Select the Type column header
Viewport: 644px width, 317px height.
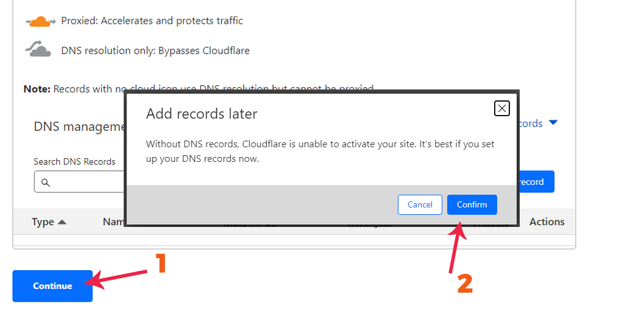[43, 222]
